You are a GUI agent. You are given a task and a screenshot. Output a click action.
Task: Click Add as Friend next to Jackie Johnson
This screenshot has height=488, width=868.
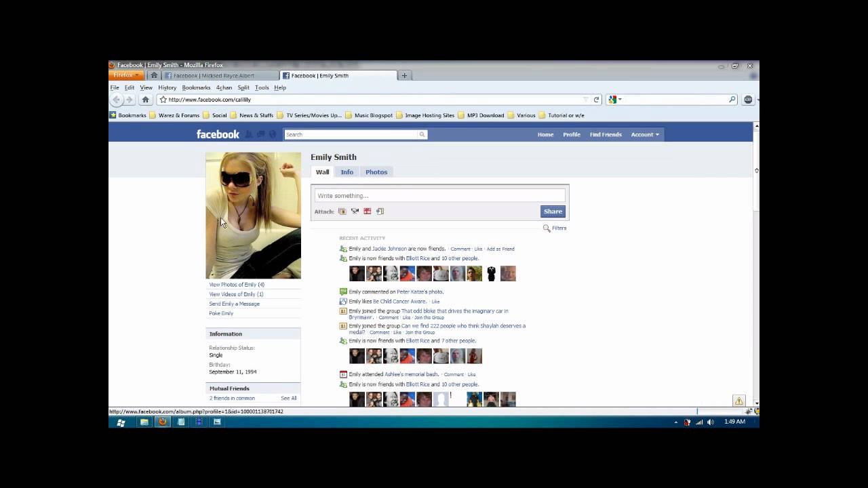(x=500, y=249)
